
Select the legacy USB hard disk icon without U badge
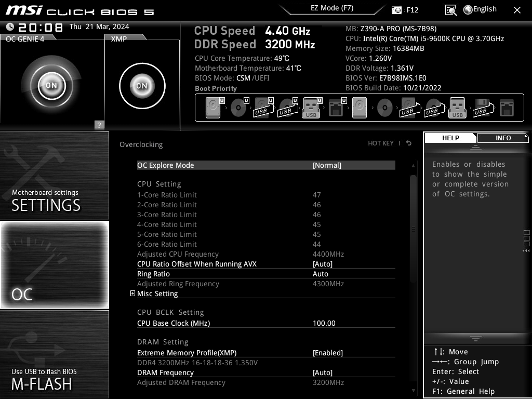[x=409, y=108]
